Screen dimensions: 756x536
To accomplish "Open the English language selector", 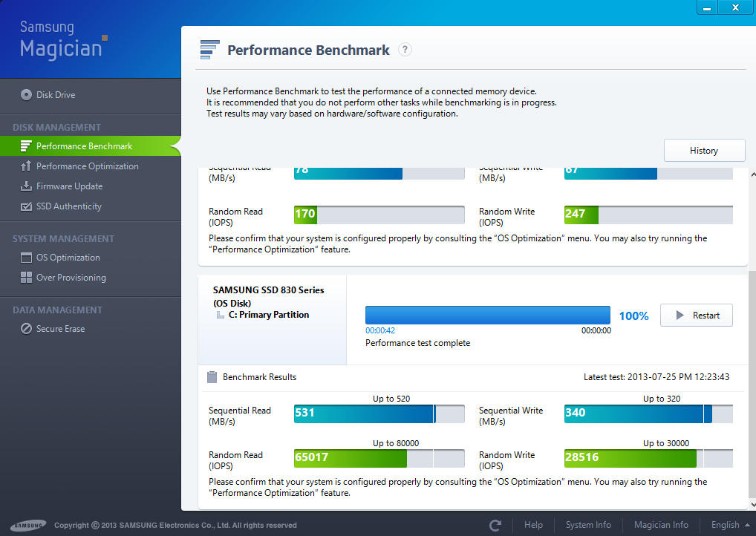I will [x=730, y=525].
